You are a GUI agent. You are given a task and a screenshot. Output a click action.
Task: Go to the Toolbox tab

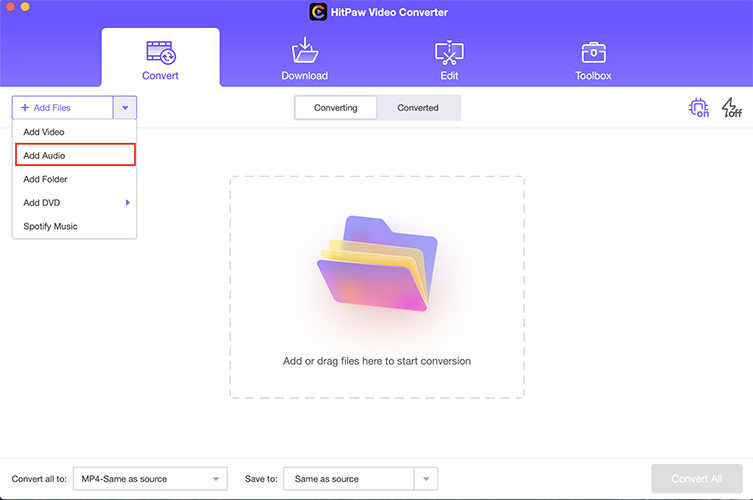(593, 60)
